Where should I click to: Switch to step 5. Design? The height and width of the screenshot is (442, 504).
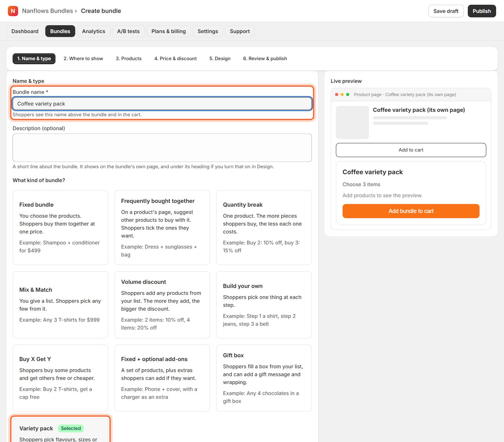(220, 59)
